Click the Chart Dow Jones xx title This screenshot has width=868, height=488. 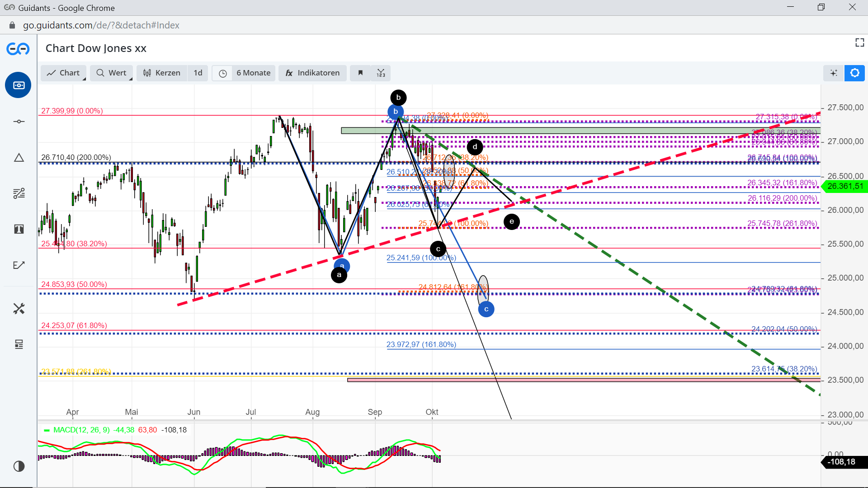coord(96,48)
